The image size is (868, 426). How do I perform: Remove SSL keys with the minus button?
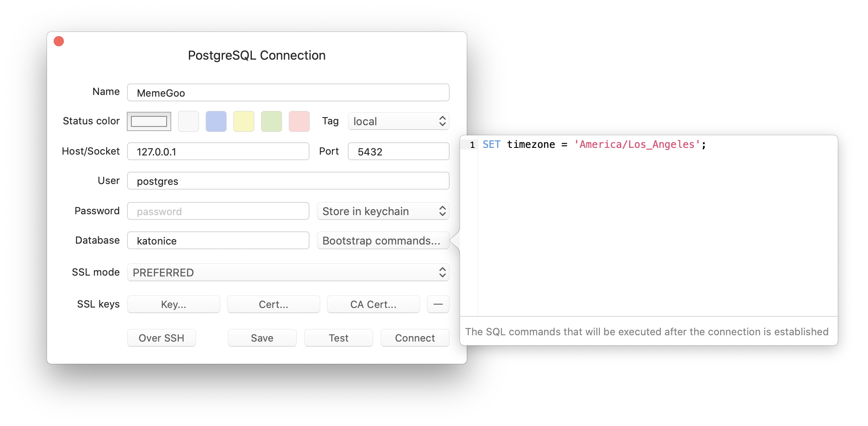pyautogui.click(x=438, y=304)
